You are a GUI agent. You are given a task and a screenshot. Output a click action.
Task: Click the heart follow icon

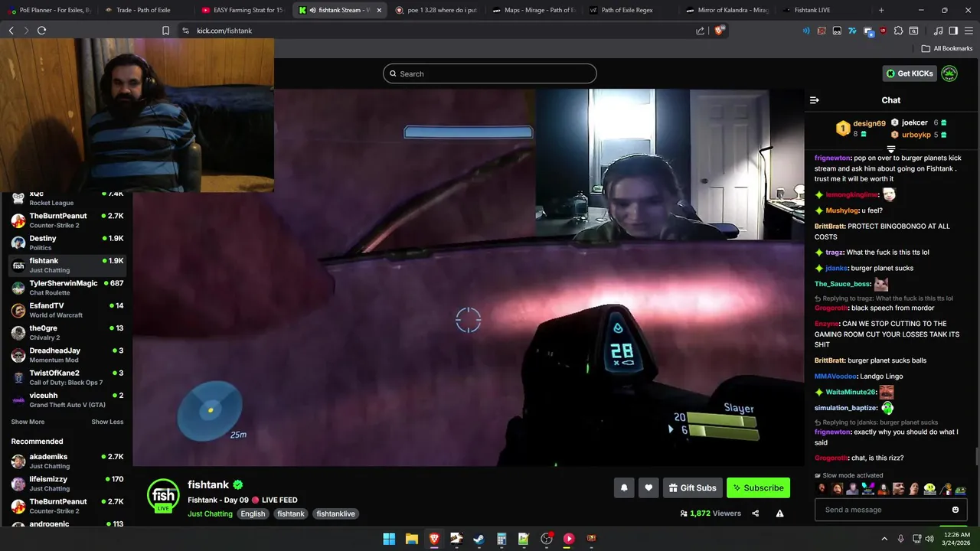[648, 487]
